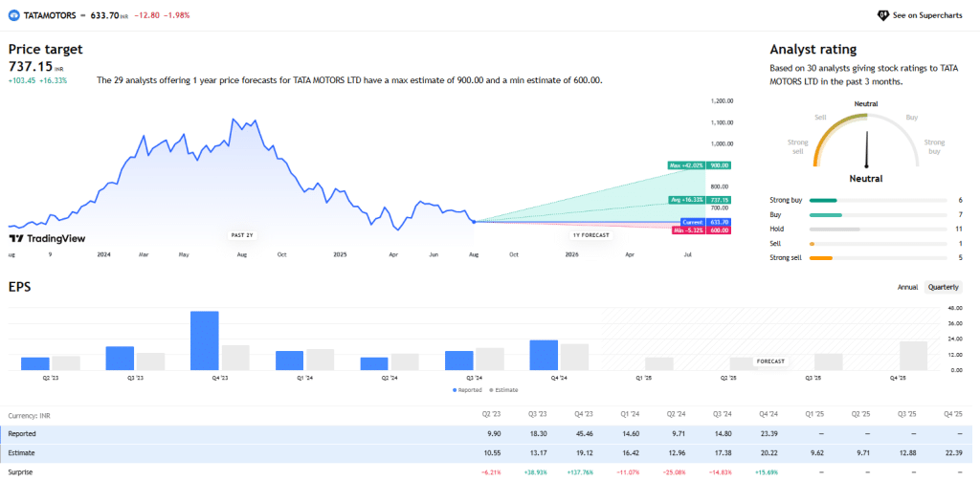Viewport: 980px width, 481px height.
Task: Click the -1.98% price change
Action: (176, 15)
